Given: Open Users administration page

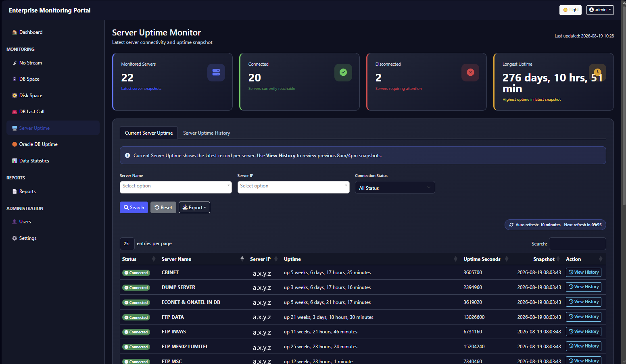Looking at the screenshot, I should [x=53, y=222].
